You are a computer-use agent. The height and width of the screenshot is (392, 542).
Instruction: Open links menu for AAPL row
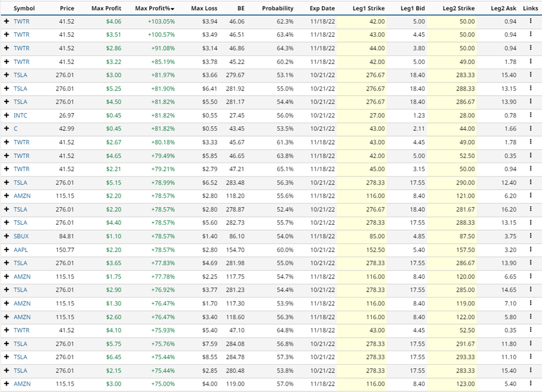coord(530,249)
